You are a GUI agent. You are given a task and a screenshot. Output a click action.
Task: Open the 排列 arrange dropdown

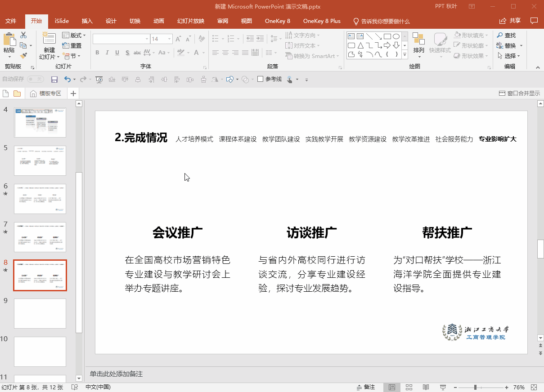[418, 45]
